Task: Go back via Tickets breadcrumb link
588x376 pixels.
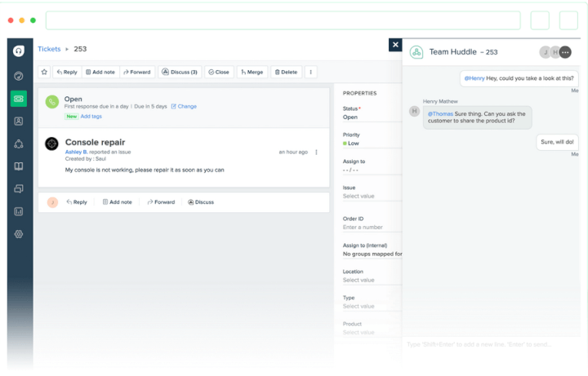Action: (49, 49)
